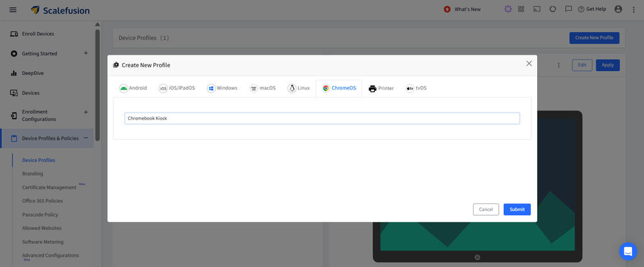This screenshot has height=267, width=644.
Task: Collapse Device Profiles & Policies section
Action: [86, 139]
